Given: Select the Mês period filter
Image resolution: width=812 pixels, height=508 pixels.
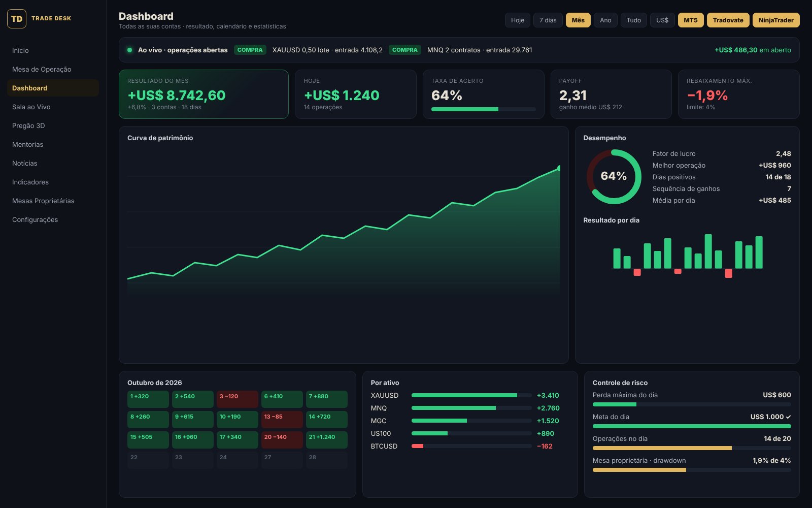Looking at the screenshot, I should [x=578, y=20].
